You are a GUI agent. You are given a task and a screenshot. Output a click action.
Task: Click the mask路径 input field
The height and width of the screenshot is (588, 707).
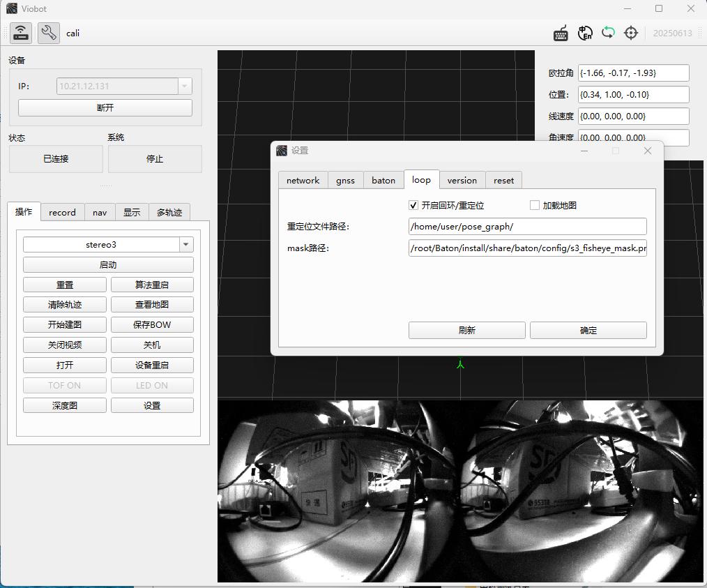pos(528,248)
